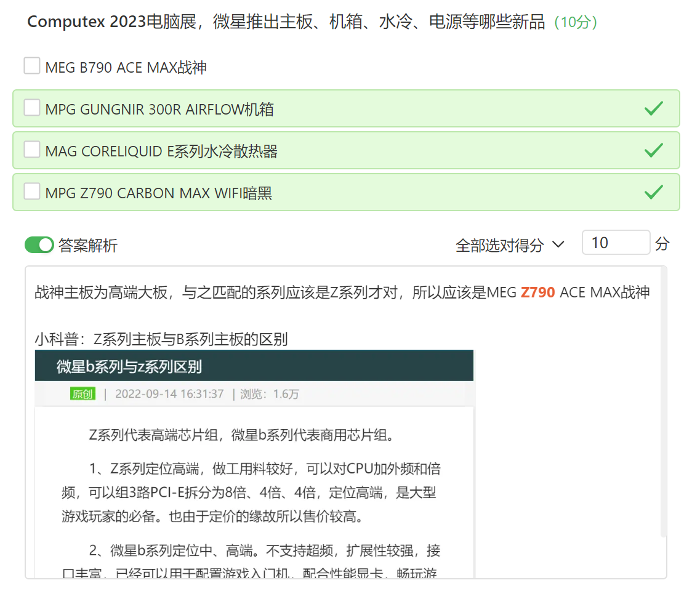
Task: Click green checkmark on the CORELIQUID row
Action: (x=653, y=150)
